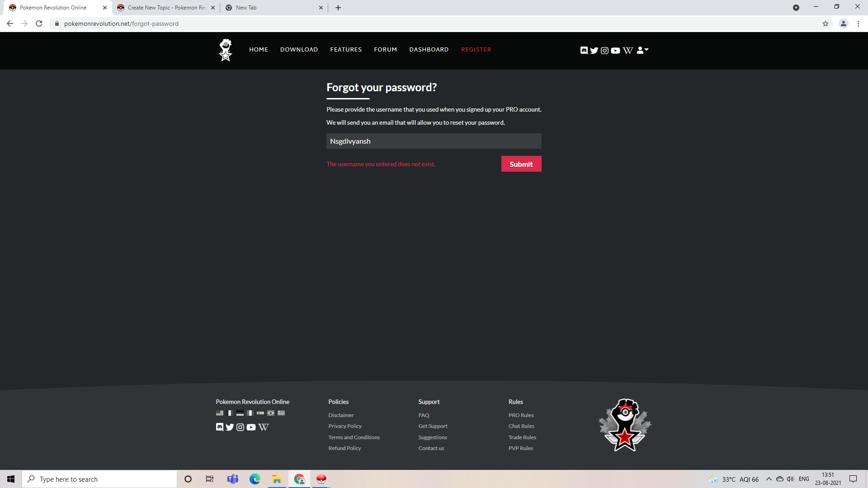Viewport: 868px width, 488px height.
Task: Open the header YouTube icon
Action: click(615, 50)
